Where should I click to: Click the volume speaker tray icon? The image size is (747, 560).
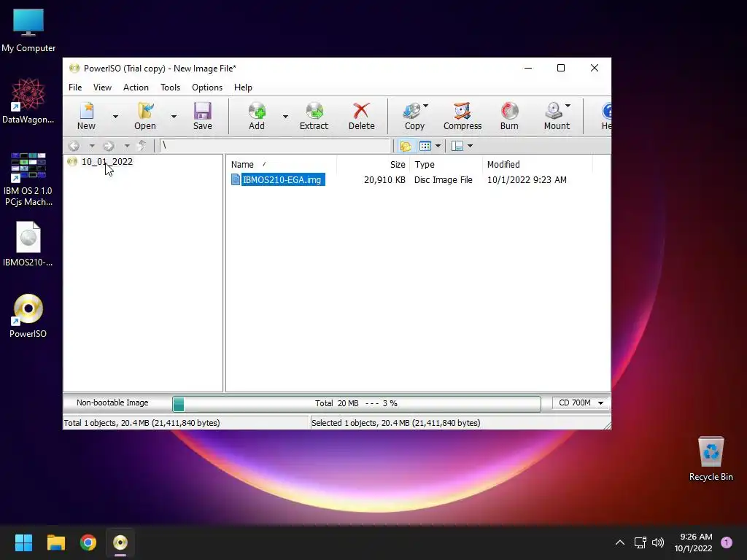658,542
